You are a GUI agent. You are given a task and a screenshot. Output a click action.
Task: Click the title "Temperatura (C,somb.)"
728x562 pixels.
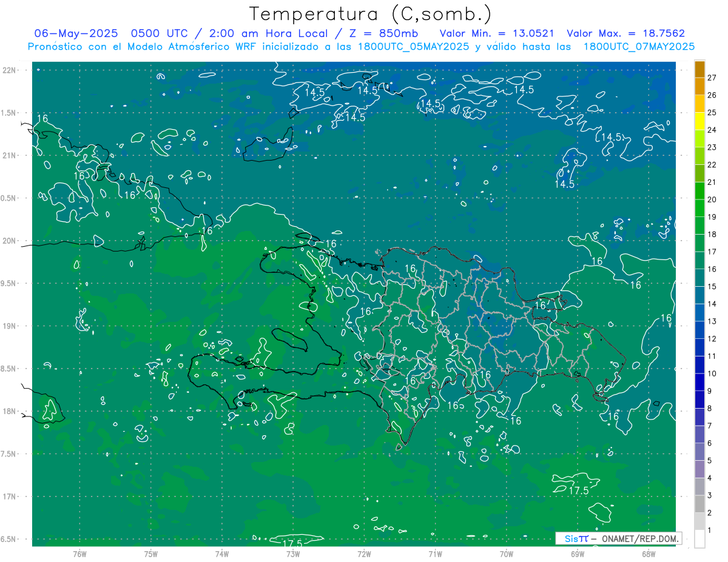[x=370, y=14]
